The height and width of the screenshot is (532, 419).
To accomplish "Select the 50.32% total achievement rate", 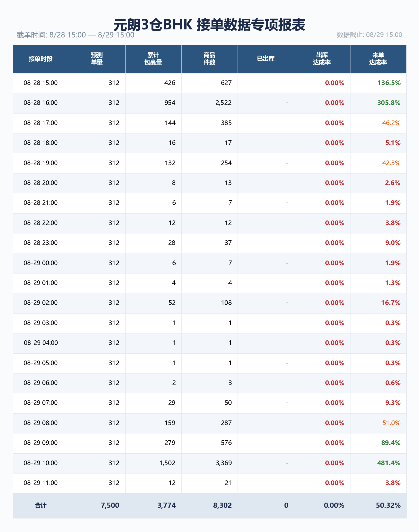I will (x=388, y=505).
